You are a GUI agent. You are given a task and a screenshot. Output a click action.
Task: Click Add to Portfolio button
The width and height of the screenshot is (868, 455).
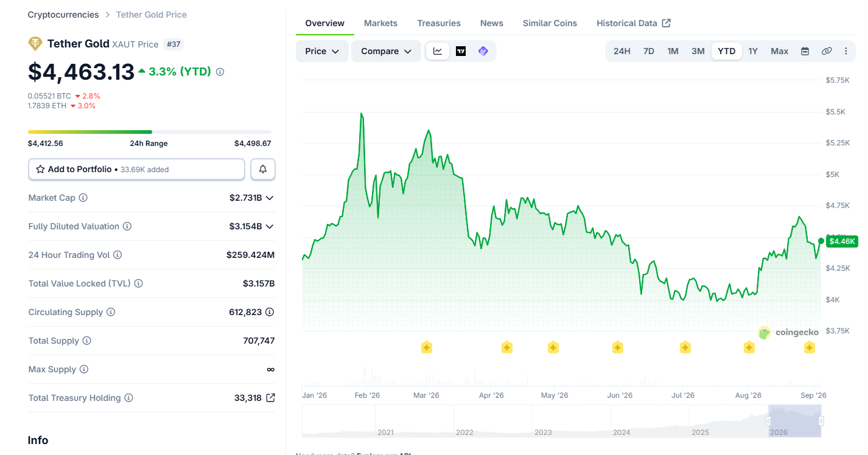tap(136, 169)
